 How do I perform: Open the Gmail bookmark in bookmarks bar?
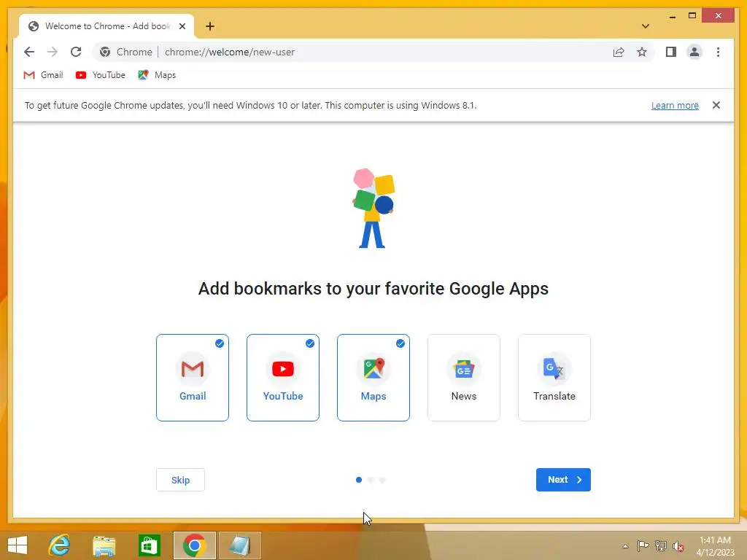pyautogui.click(x=43, y=75)
